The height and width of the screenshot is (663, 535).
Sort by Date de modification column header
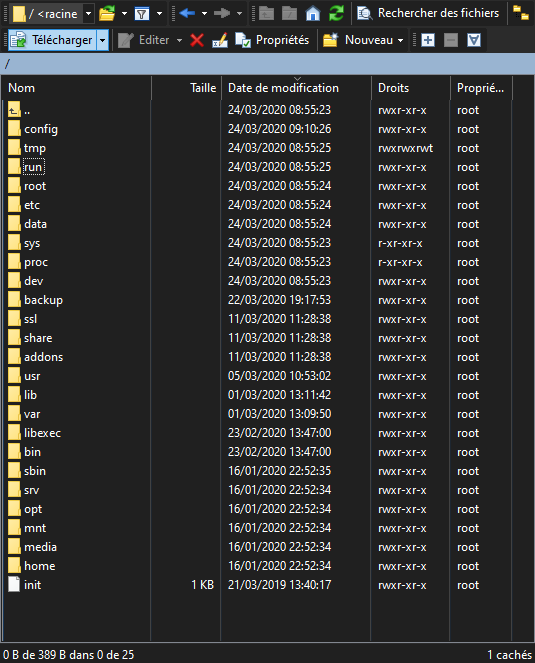[x=296, y=88]
